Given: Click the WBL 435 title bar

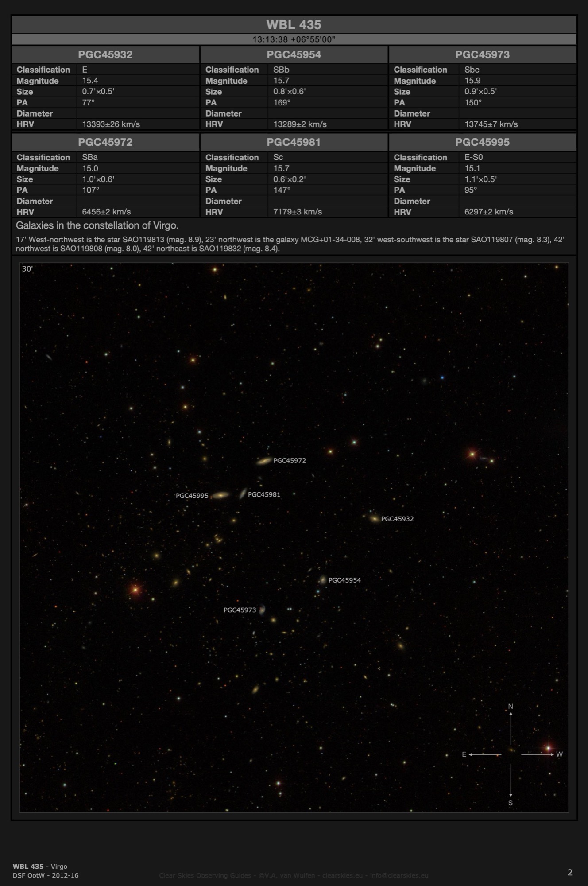Looking at the screenshot, I should [294, 25].
